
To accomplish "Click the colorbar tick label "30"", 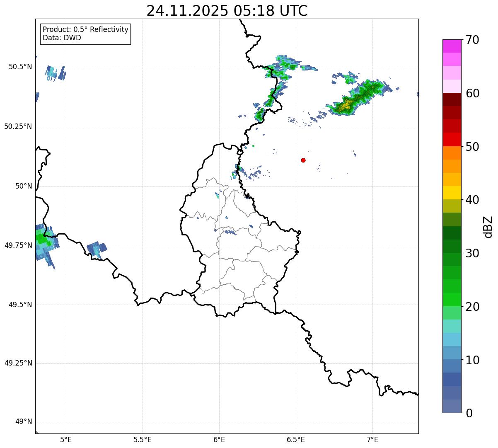I will pos(472,253).
